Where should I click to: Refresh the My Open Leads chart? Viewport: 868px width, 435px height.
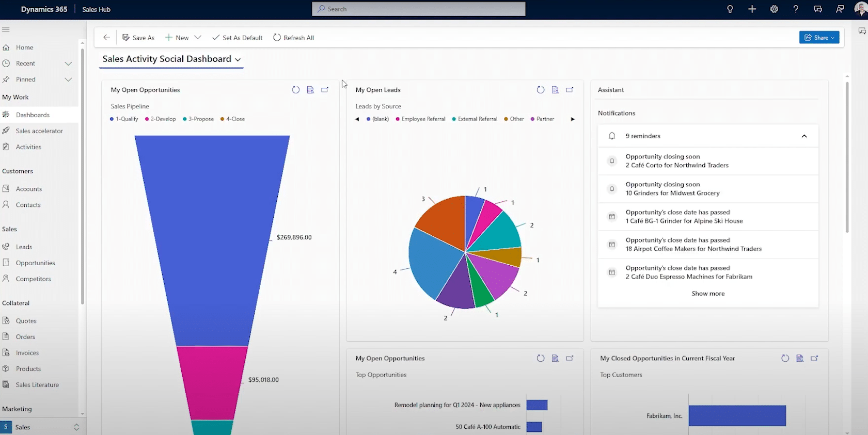coord(541,90)
